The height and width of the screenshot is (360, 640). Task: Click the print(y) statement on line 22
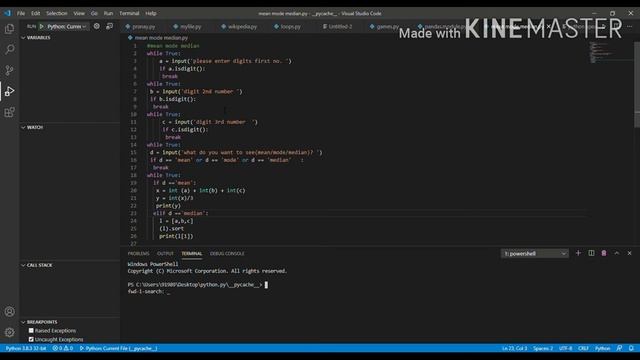point(168,206)
